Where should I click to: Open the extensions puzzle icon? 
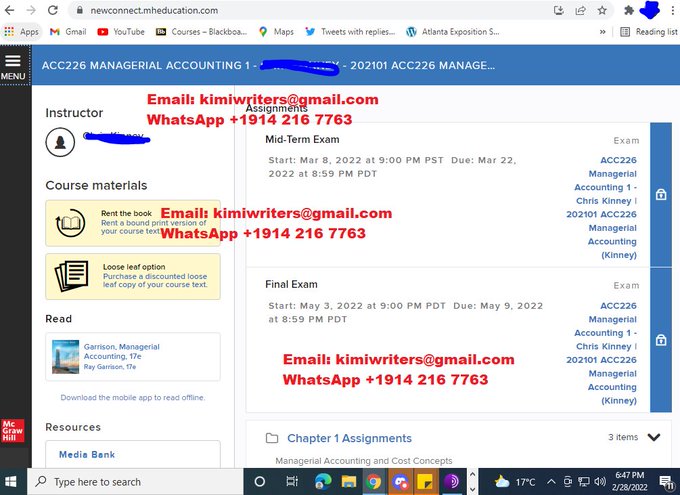click(x=628, y=10)
